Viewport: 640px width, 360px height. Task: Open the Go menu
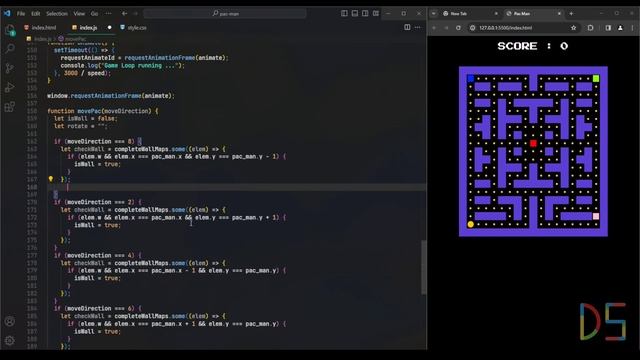click(x=94, y=13)
